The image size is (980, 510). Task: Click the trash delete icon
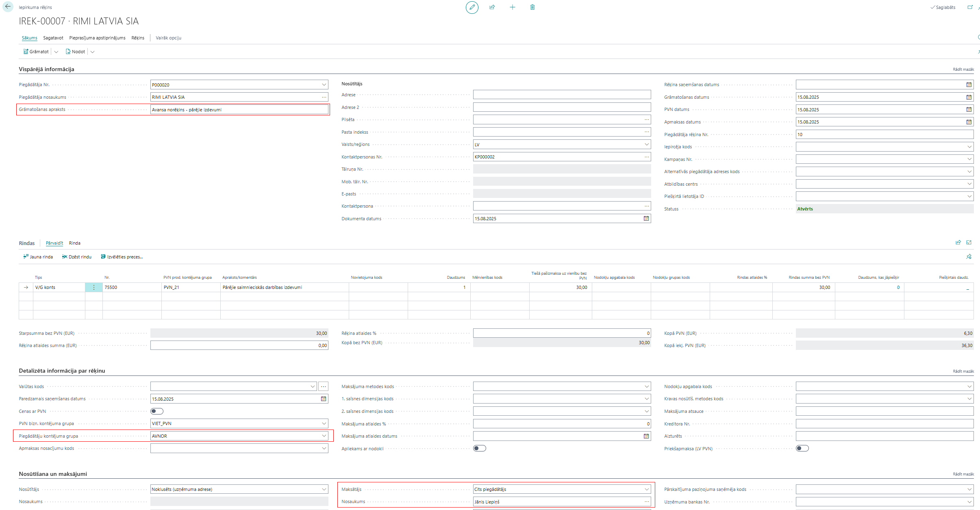(532, 7)
